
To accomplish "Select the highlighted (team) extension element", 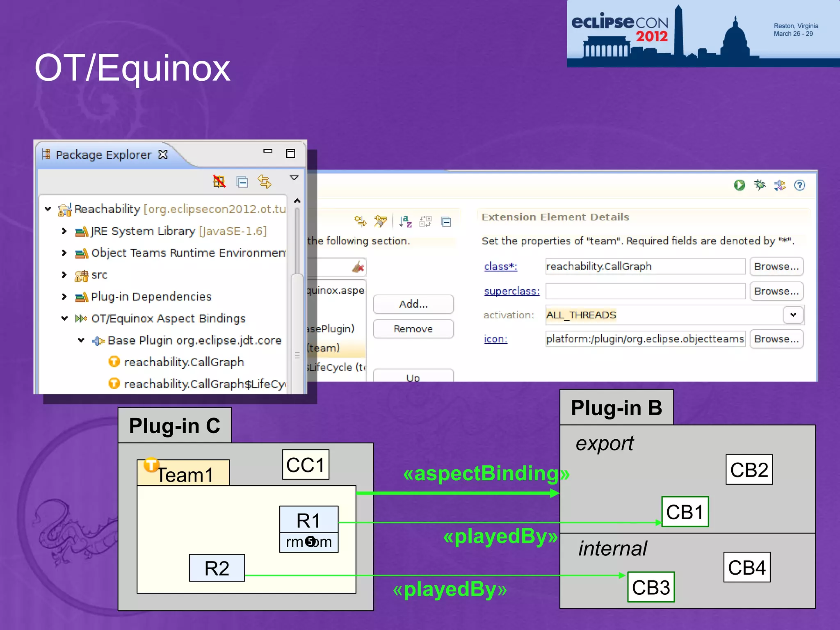I will [336, 348].
